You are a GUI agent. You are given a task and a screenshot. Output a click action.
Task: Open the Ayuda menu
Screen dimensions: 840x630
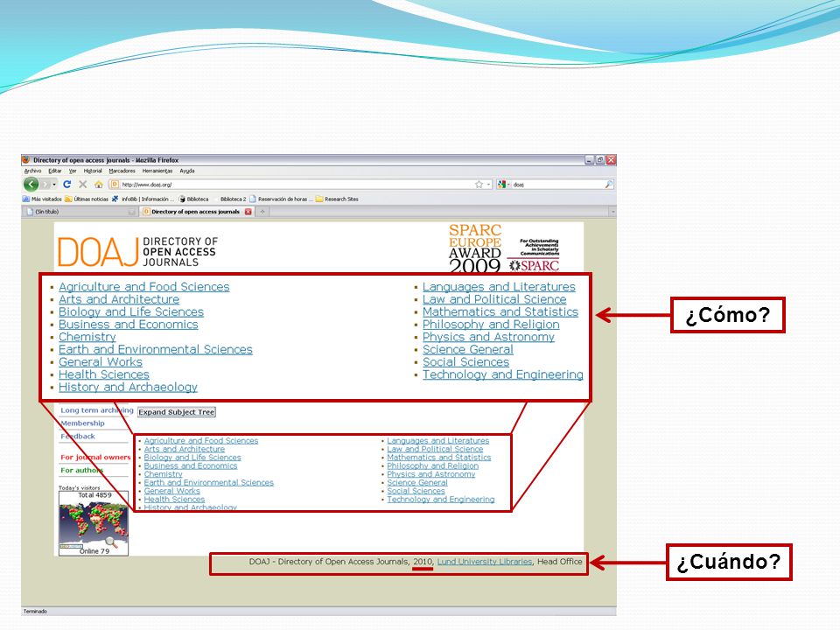pos(187,171)
